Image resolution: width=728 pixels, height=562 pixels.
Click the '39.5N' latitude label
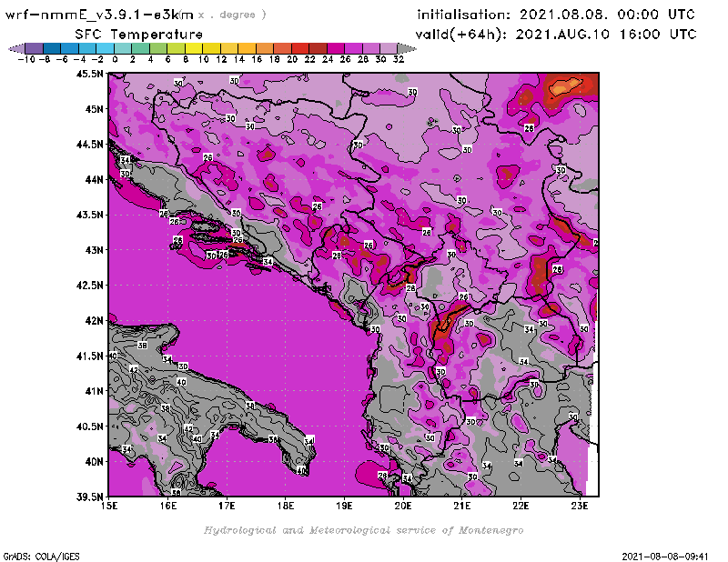tap(89, 497)
